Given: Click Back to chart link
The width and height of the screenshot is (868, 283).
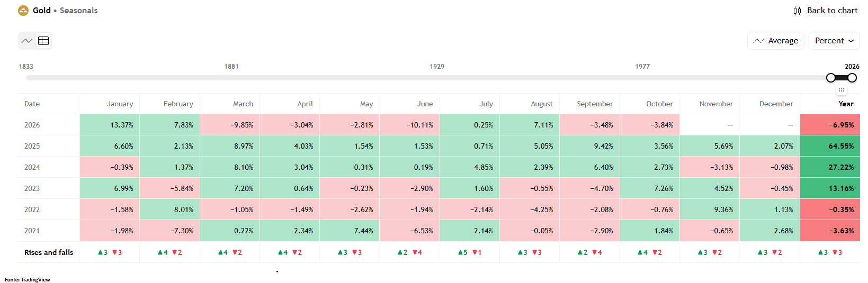Looking at the screenshot, I should [825, 11].
